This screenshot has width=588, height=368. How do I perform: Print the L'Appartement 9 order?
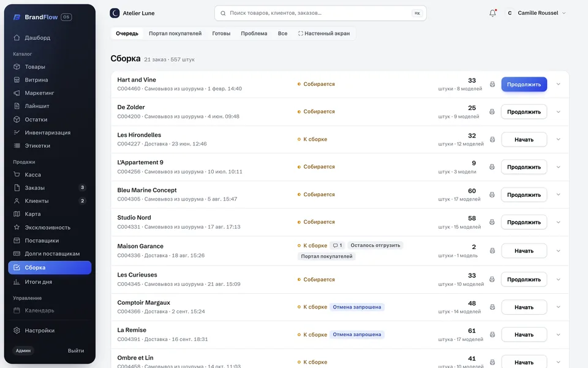(492, 167)
